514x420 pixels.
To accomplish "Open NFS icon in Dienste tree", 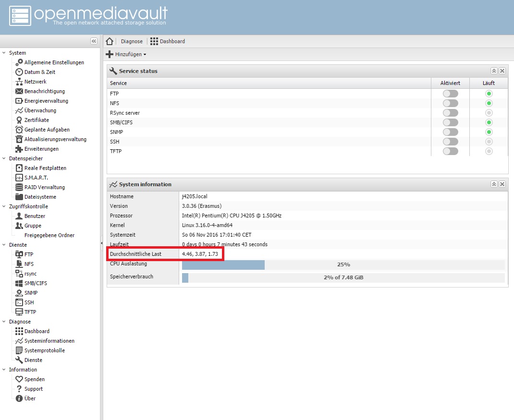I will (x=19, y=264).
